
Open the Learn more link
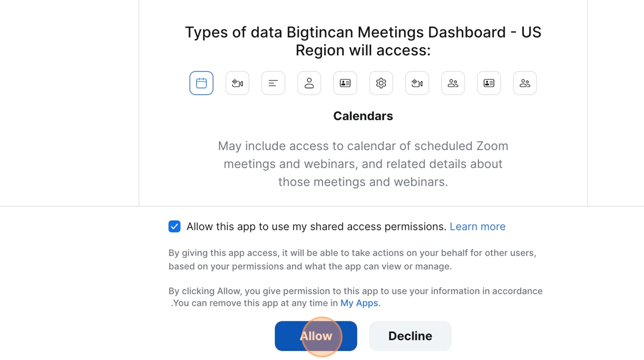tap(477, 227)
